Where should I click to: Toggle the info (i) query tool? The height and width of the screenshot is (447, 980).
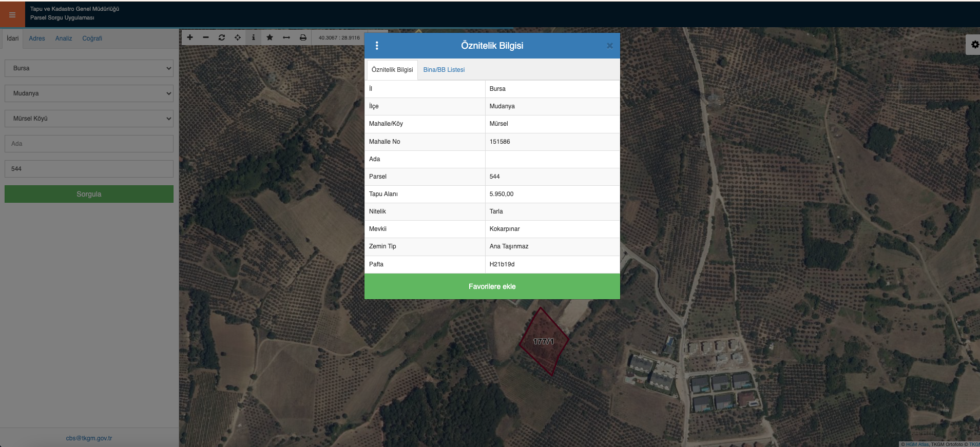coord(254,37)
